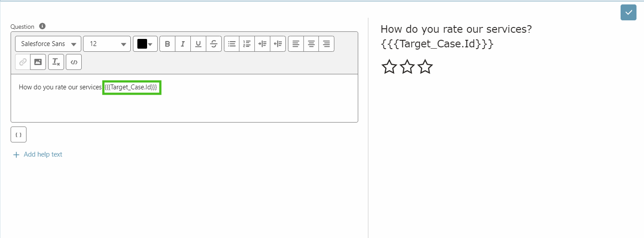Toggle italic formatting
The height and width of the screenshot is (238, 644).
183,44
